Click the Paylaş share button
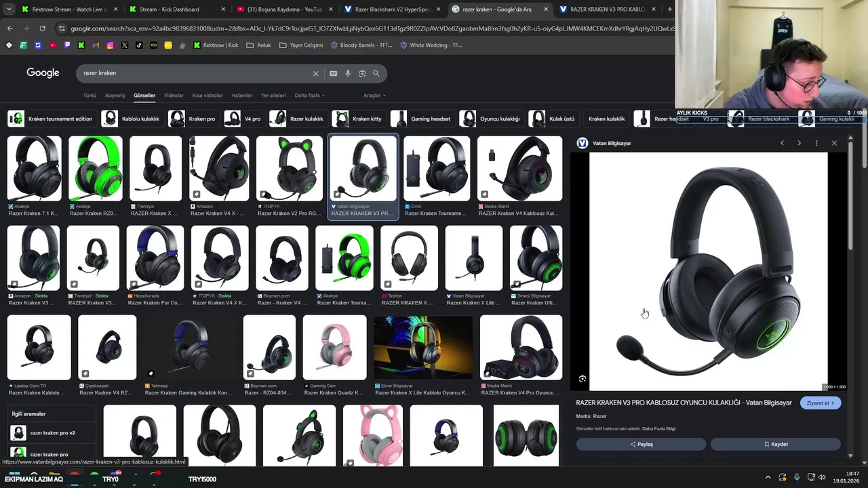The height and width of the screenshot is (488, 868). 641,444
